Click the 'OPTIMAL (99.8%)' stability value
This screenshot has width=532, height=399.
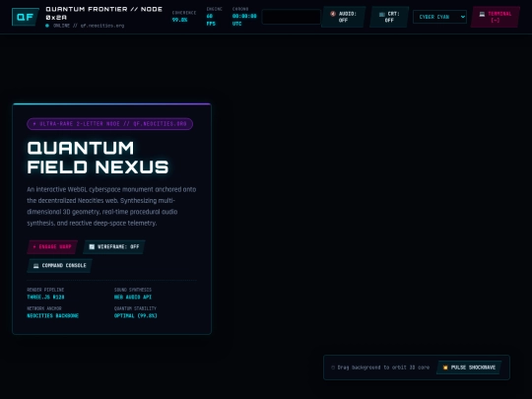(135, 316)
